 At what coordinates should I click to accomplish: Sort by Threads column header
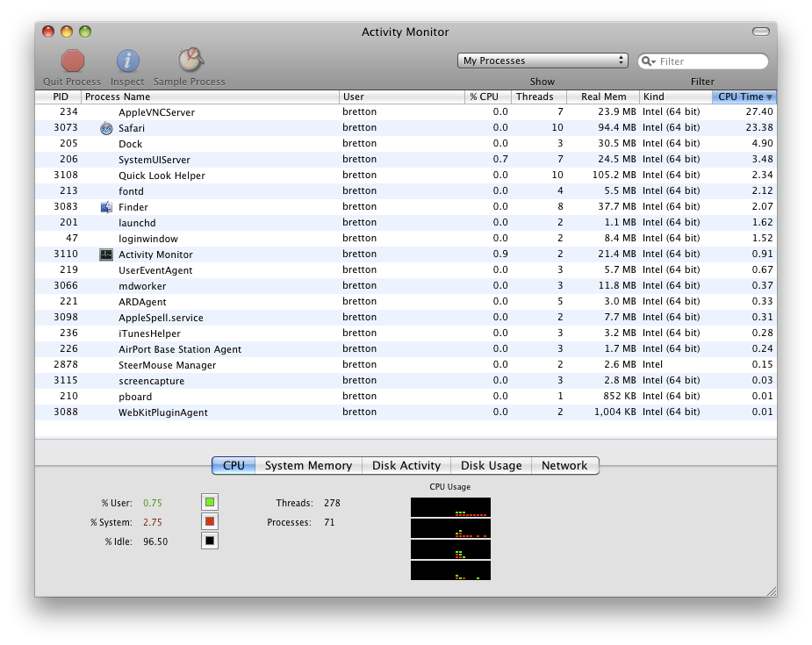coord(539,97)
